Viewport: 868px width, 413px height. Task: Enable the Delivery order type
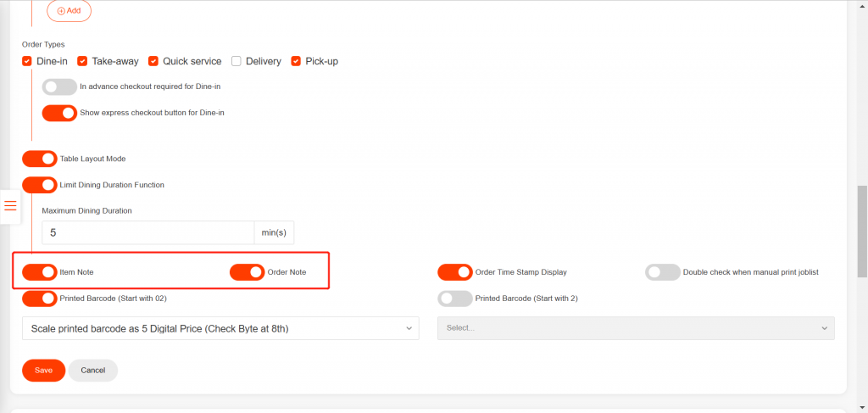point(236,61)
